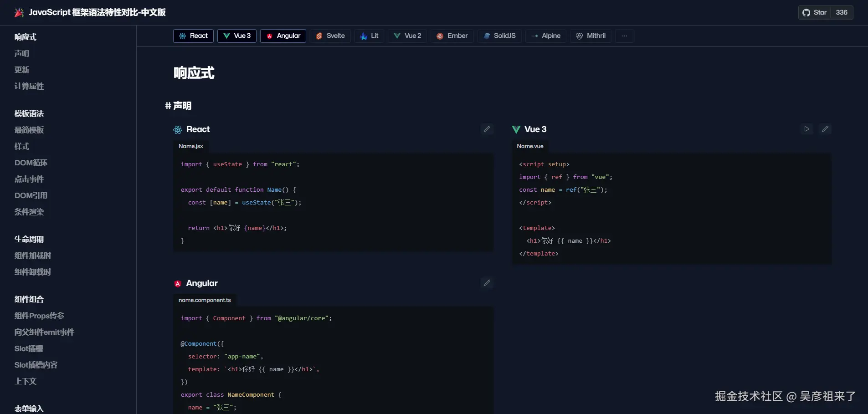
Task: Run the Vue 3 snippet in playground
Action: coord(807,129)
